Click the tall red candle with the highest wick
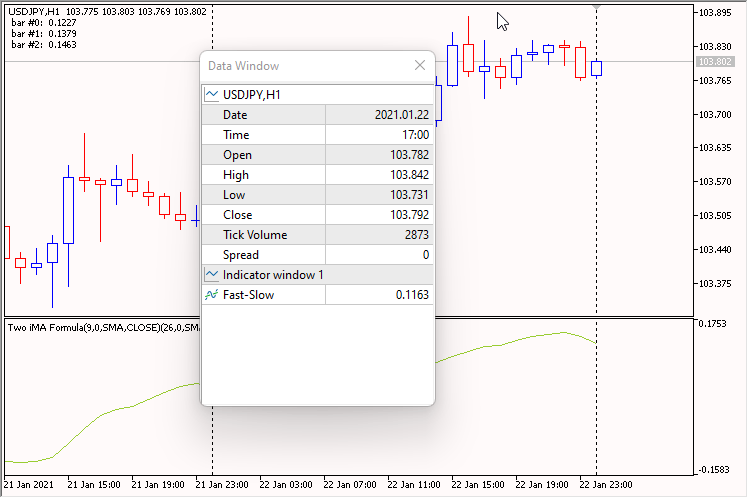This screenshot has height=498, width=748. [468, 58]
